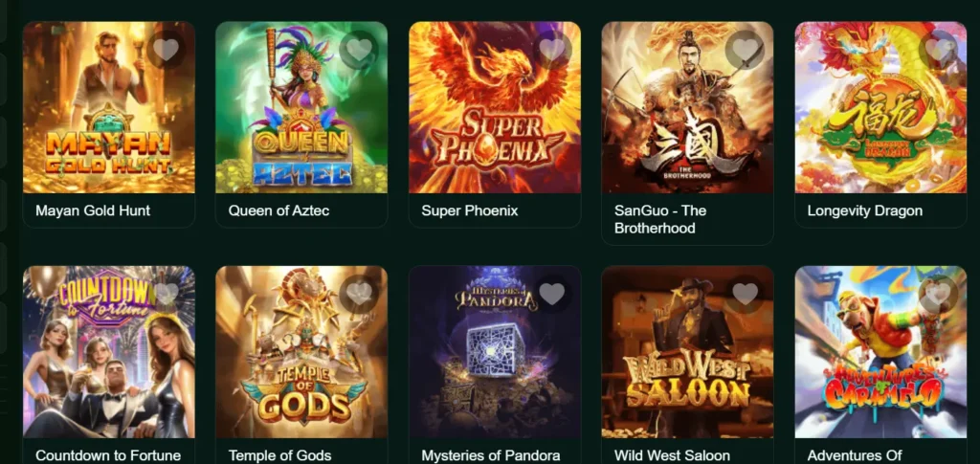Toggle heart on Countdown to Fortune tile
Image resolution: width=980 pixels, height=464 pixels.
point(166,294)
